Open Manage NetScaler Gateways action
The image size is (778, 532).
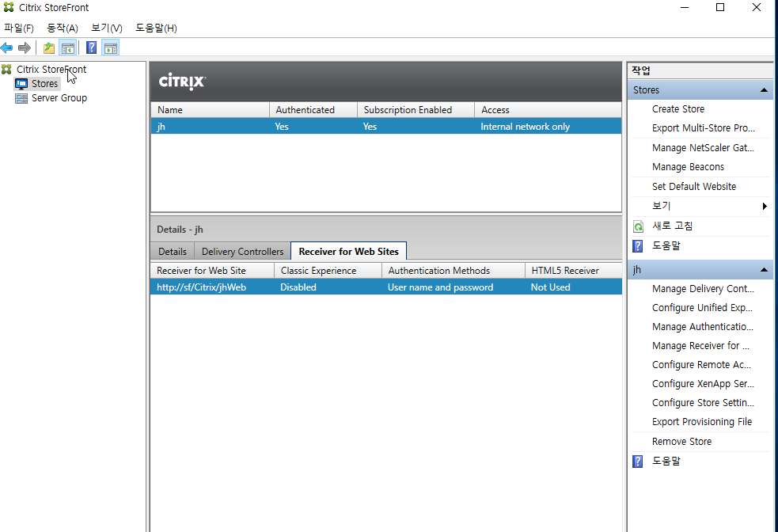pos(703,148)
